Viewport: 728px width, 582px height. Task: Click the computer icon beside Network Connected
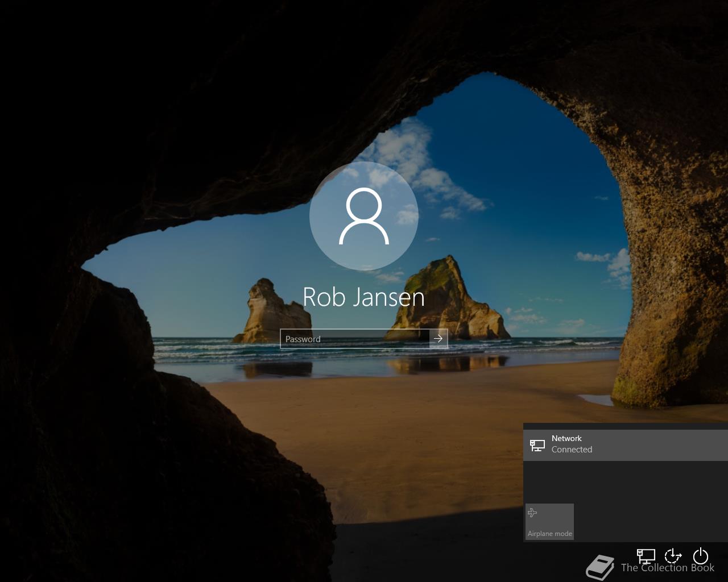pyautogui.click(x=537, y=444)
